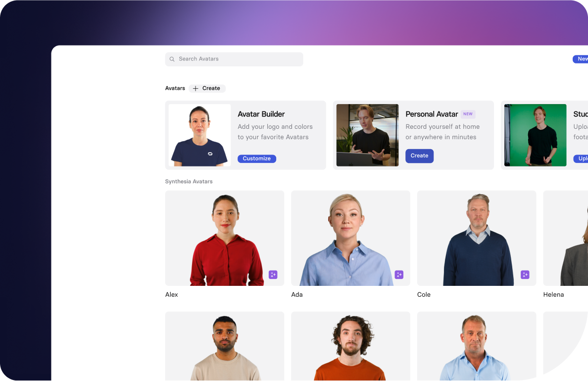Viewport: 588px width, 381px height.
Task: Click the plus icon beside Create
Action: pos(196,89)
